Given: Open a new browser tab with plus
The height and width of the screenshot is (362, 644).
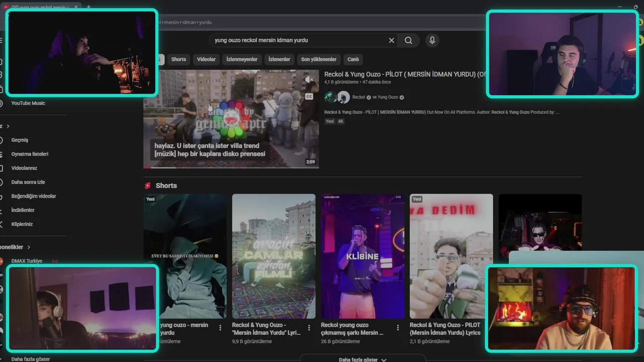Looking at the screenshot, I should (x=89, y=7).
